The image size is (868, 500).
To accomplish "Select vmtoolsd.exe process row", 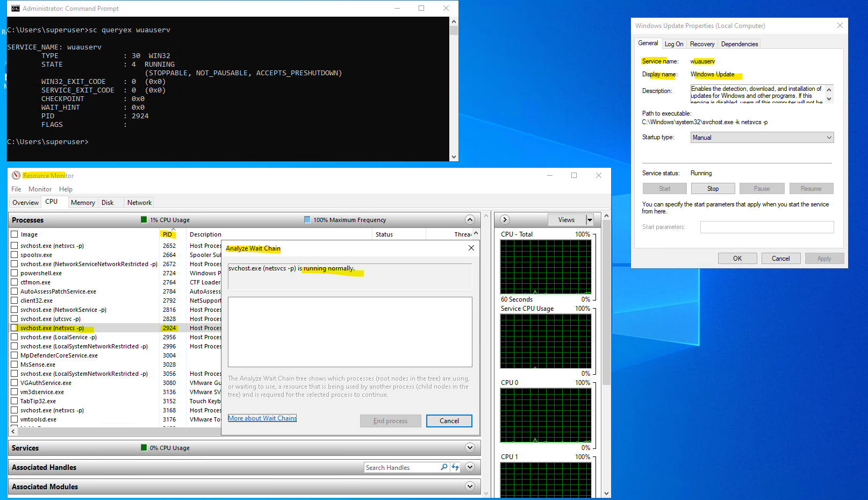I will coord(115,419).
